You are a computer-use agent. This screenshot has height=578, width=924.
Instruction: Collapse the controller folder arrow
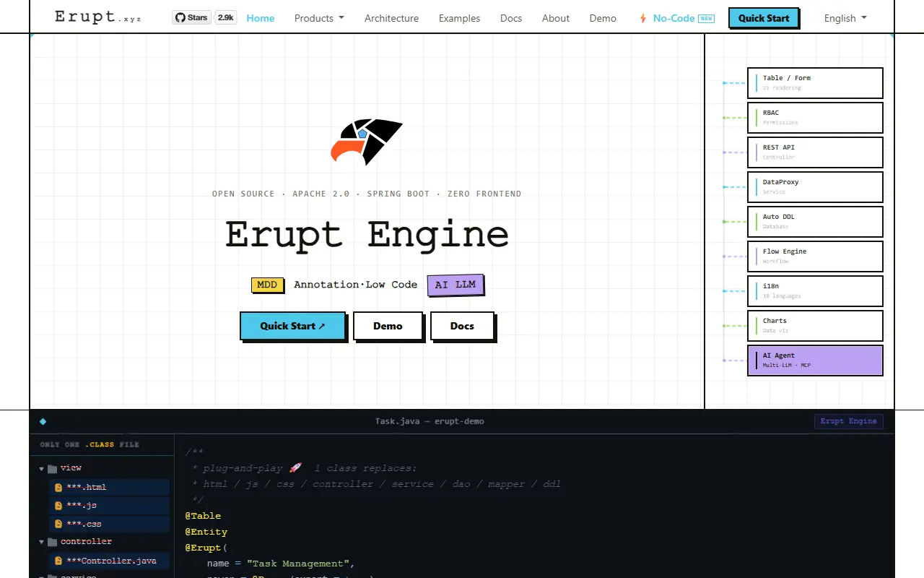click(x=42, y=543)
